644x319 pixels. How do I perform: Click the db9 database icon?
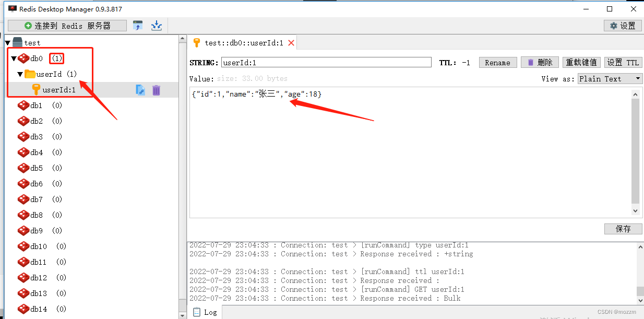pos(23,231)
